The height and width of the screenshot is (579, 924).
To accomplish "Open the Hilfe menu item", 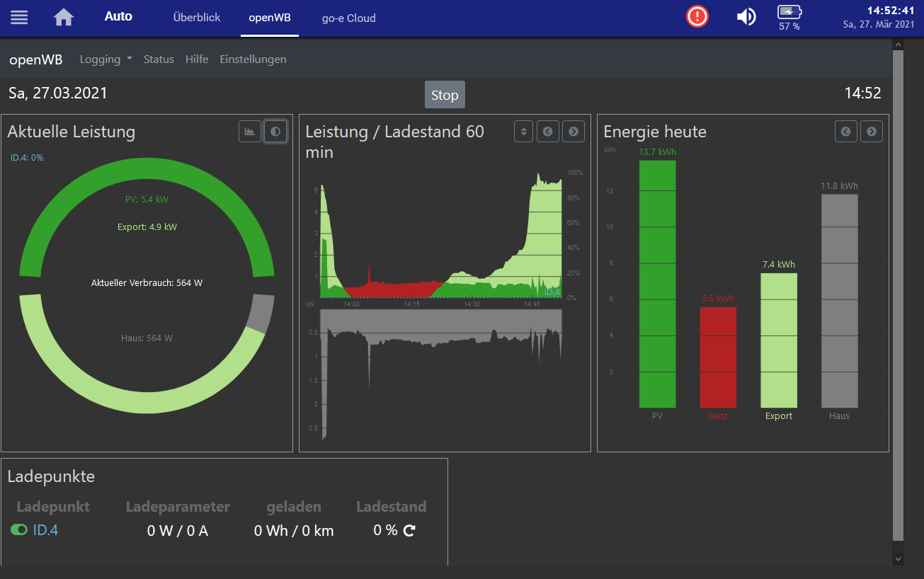I will click(197, 59).
